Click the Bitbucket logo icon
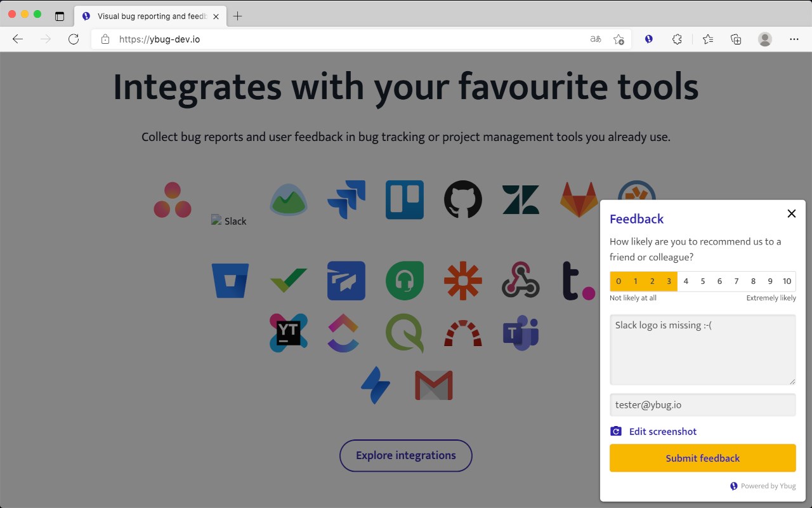Screen dimensions: 812x508 [x=230, y=281]
